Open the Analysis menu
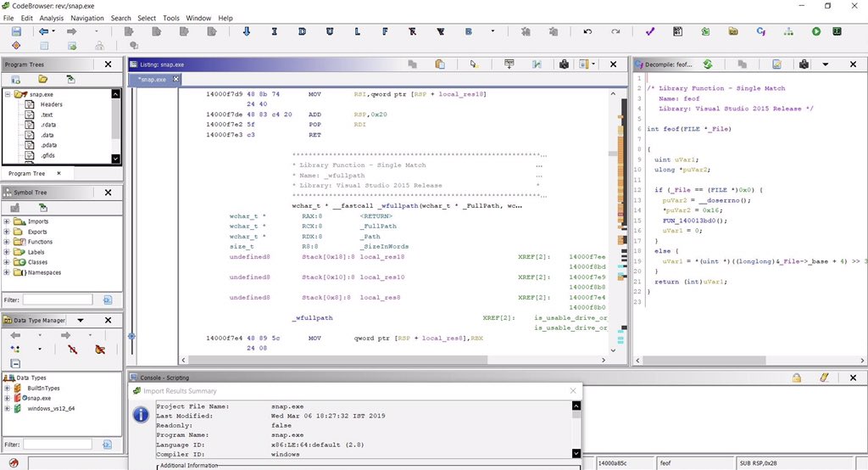This screenshot has width=868, height=470. point(52,18)
